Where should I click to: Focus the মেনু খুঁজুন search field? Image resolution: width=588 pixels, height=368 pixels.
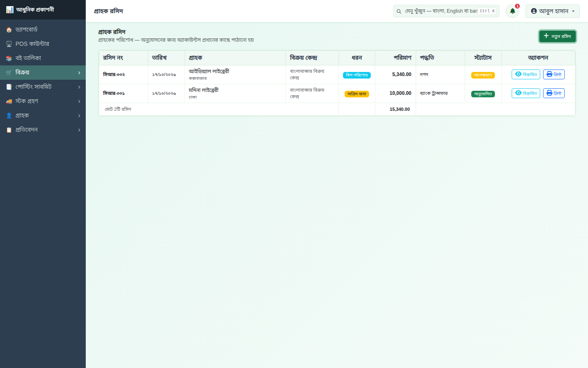tap(446, 11)
